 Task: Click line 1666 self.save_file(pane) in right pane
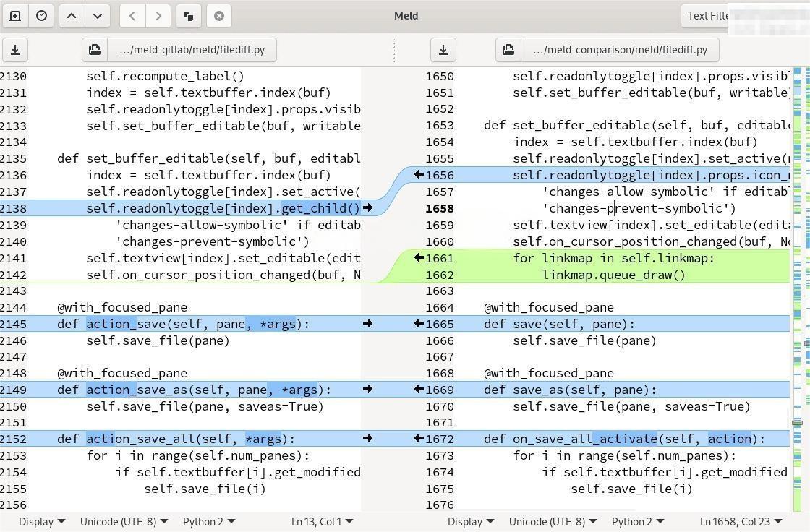(x=584, y=340)
